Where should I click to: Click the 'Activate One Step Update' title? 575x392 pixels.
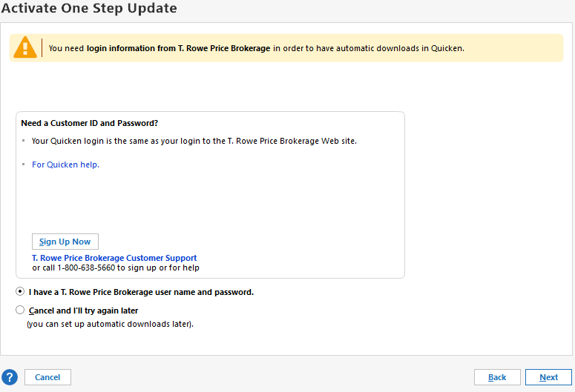point(89,8)
